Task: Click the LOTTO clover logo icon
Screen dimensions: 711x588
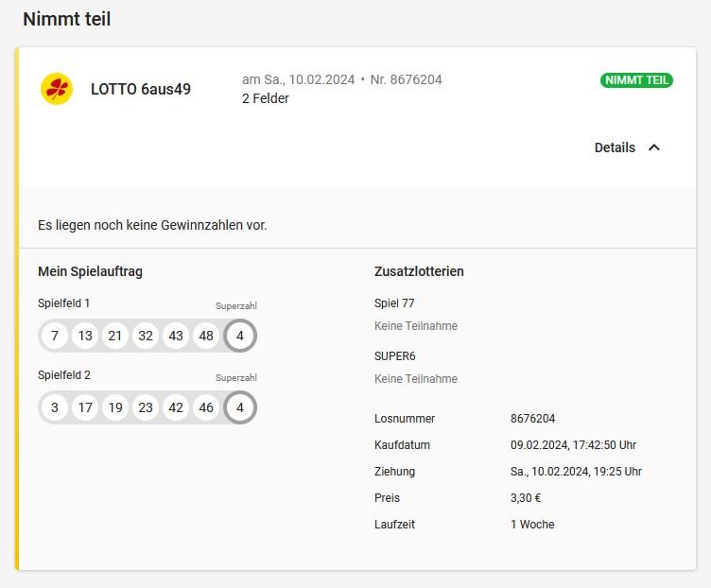Action: (x=57, y=89)
